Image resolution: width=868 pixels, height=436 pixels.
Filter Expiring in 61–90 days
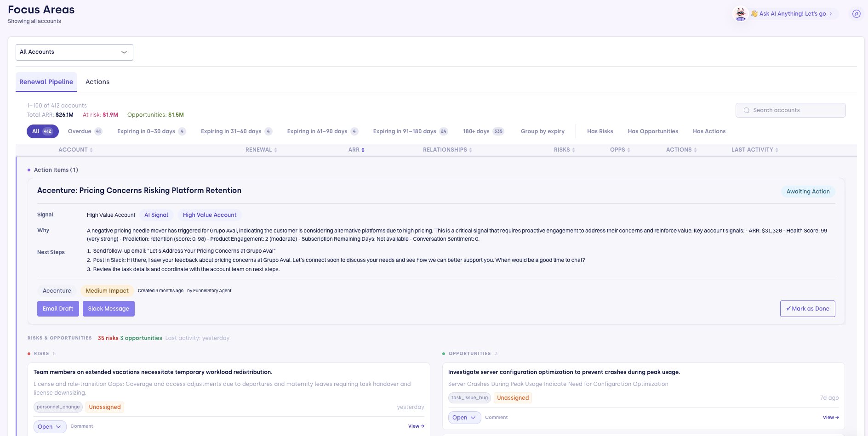322,131
